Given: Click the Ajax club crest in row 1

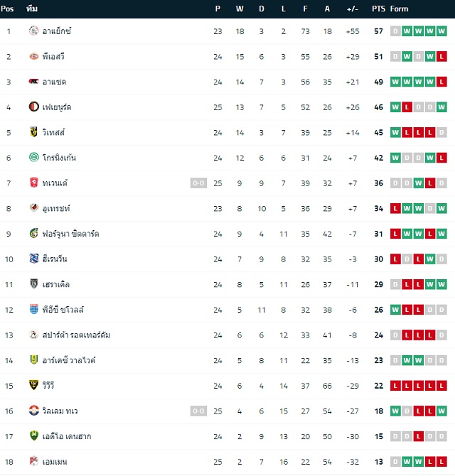Looking at the screenshot, I should click(x=33, y=31).
